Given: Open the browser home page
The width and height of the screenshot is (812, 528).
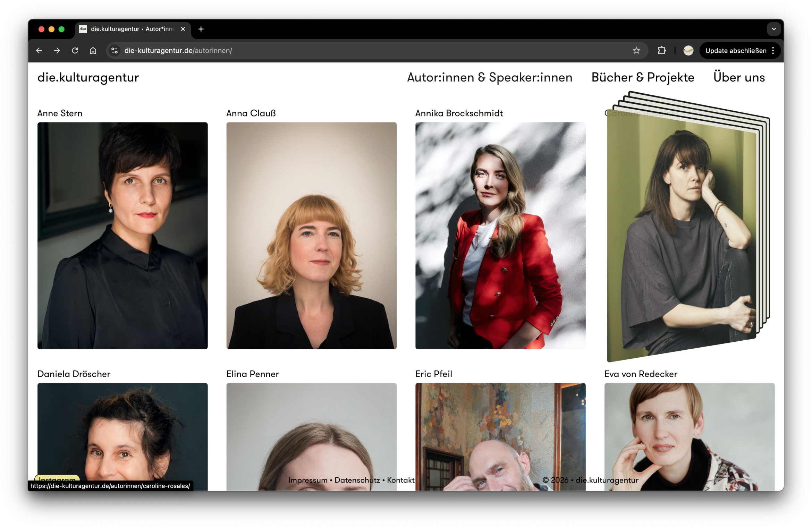Looking at the screenshot, I should [x=93, y=51].
